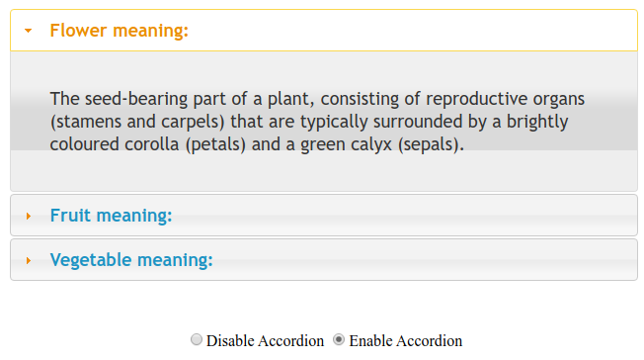This screenshot has width=644, height=360.
Task: Click the text "green calyx (sepals)."
Action: [x=382, y=144]
